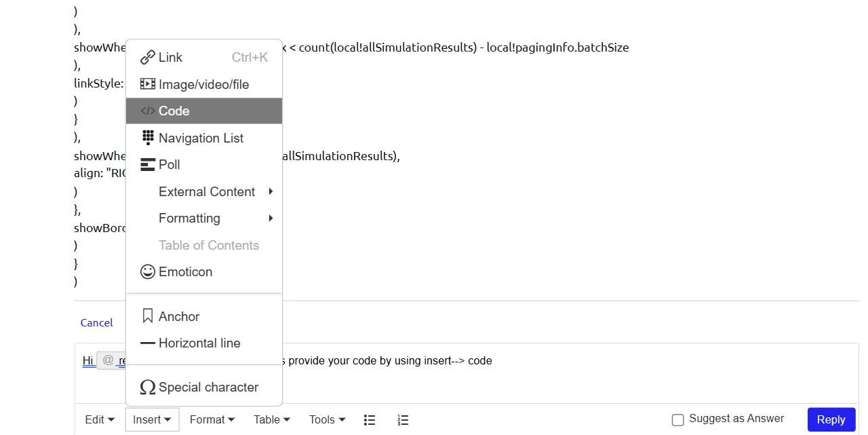Select the Image/video/file film icon
The height and width of the screenshot is (435, 868).
coord(147,84)
